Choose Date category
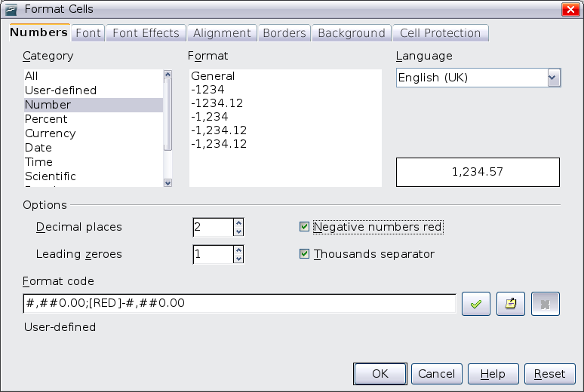 [93, 148]
